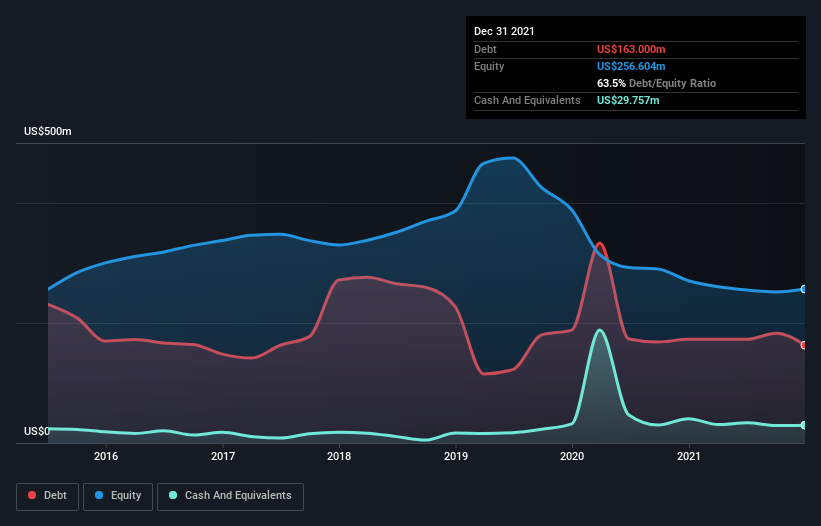Click the red Debt end-point marker
Screen dimensions: 821x526
tap(804, 345)
